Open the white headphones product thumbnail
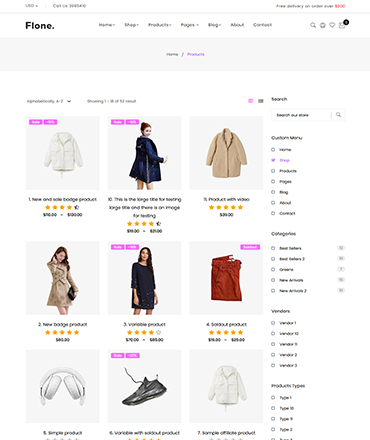 62,386
